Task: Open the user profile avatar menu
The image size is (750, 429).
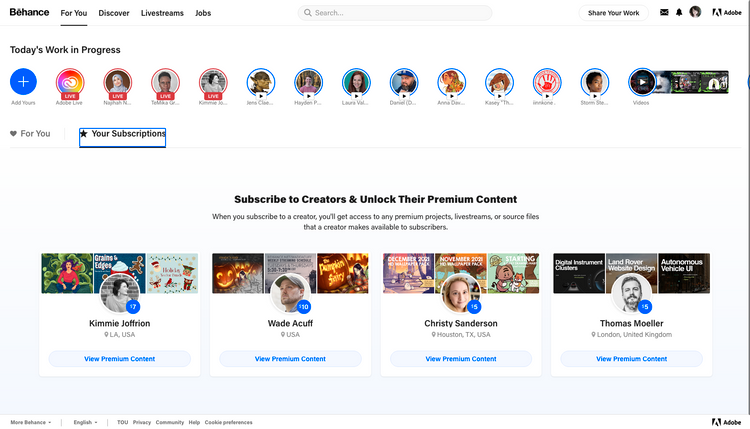Action: (695, 12)
